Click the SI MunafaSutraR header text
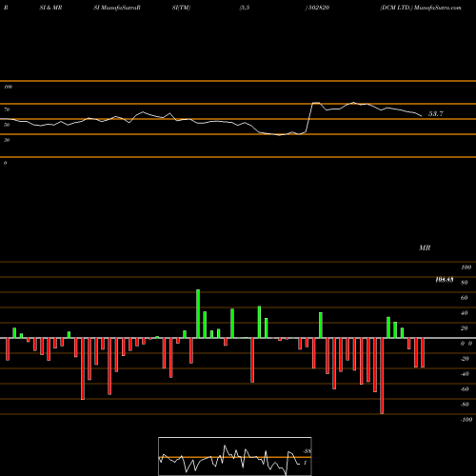Image resolution: width=476 pixels, height=476 pixels. click(117, 8)
